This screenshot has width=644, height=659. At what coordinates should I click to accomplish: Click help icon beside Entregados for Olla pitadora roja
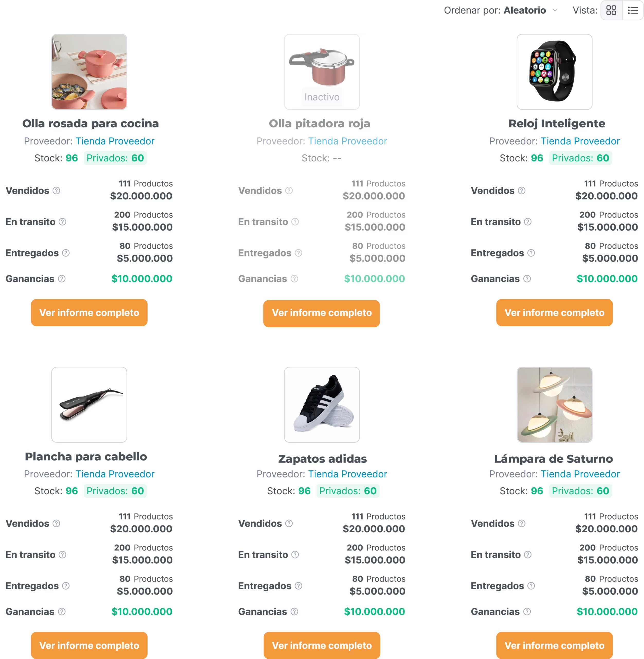click(298, 253)
